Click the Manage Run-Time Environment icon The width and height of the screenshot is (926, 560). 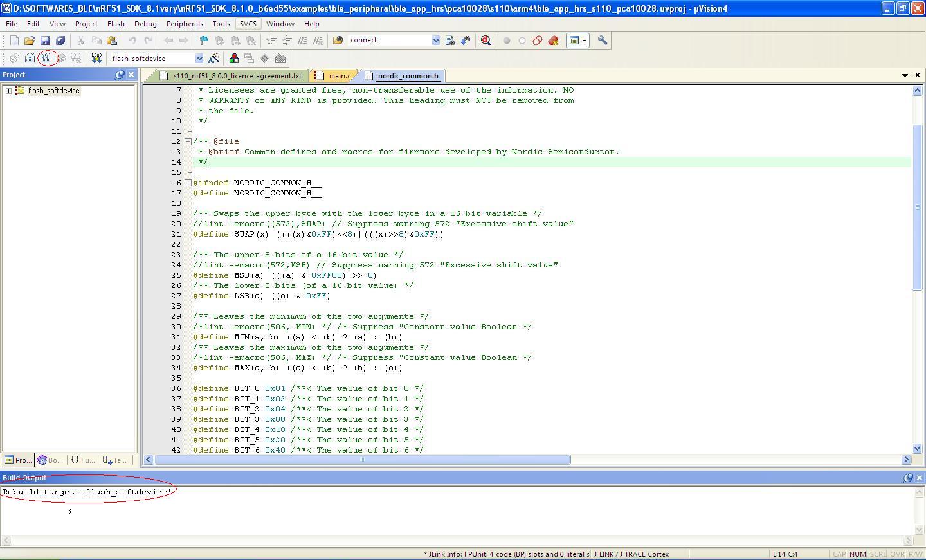pyautogui.click(x=265, y=59)
